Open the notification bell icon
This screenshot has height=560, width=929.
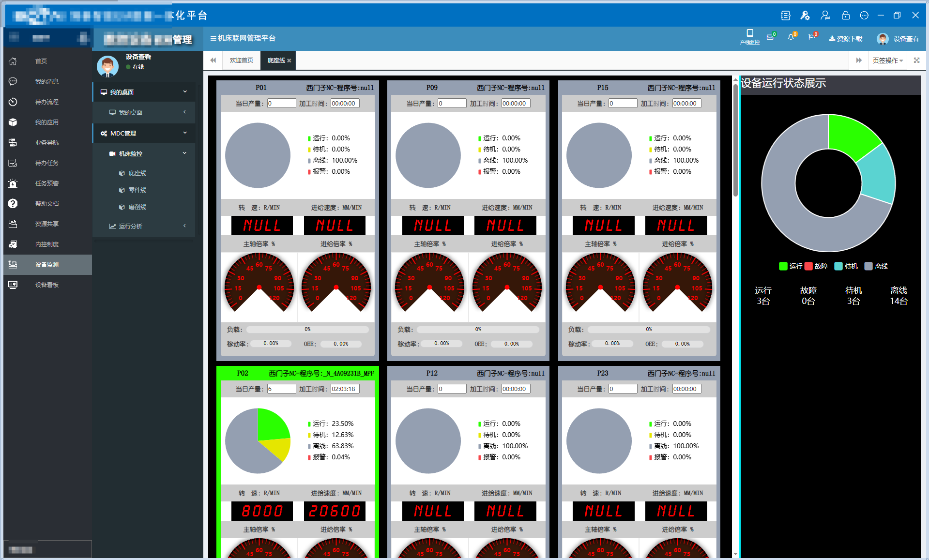pyautogui.click(x=791, y=38)
